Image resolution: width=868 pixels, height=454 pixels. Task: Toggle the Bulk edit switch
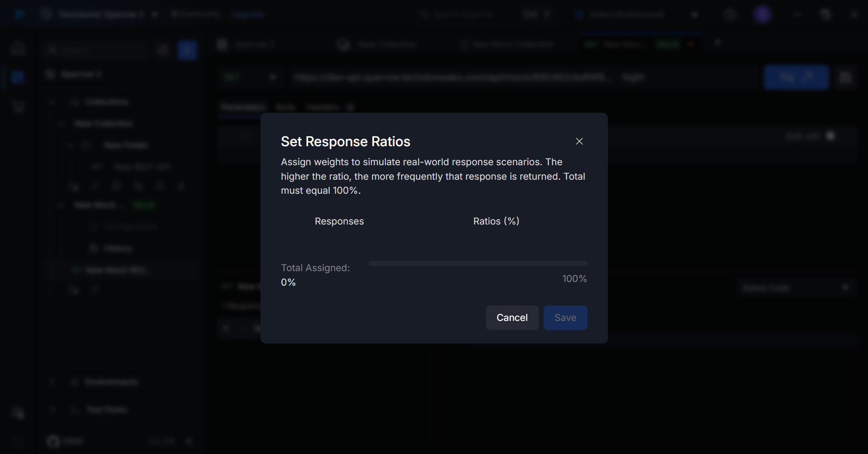[x=830, y=136]
